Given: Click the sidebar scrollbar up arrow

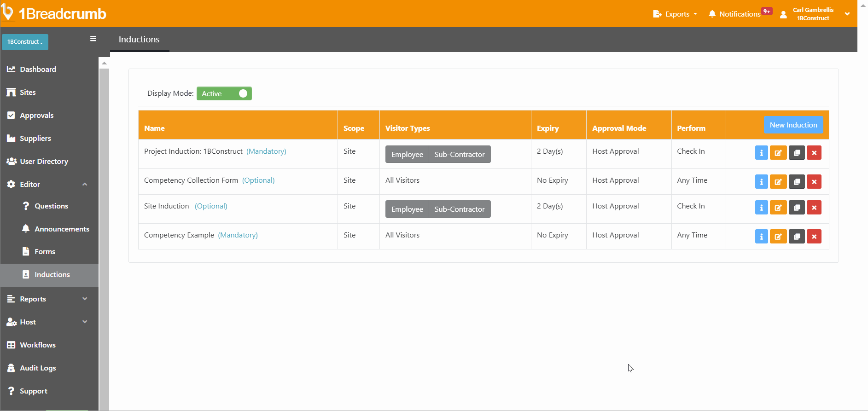Looking at the screenshot, I should (105, 63).
